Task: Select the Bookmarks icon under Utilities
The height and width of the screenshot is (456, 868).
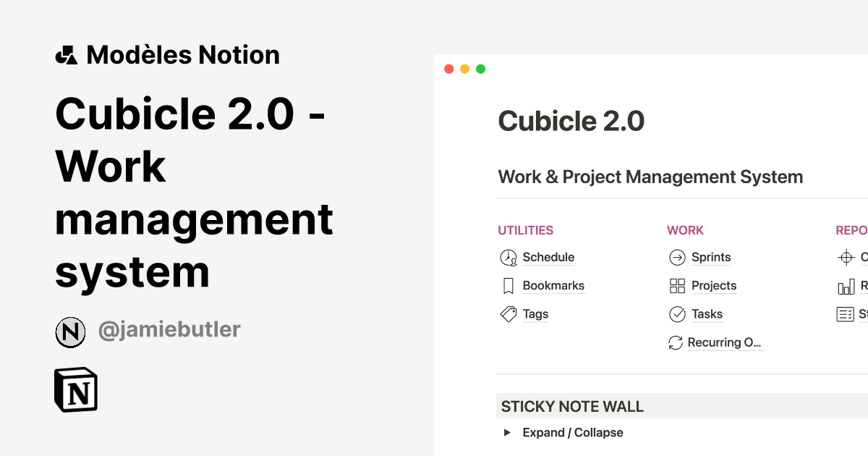Action: click(509, 285)
